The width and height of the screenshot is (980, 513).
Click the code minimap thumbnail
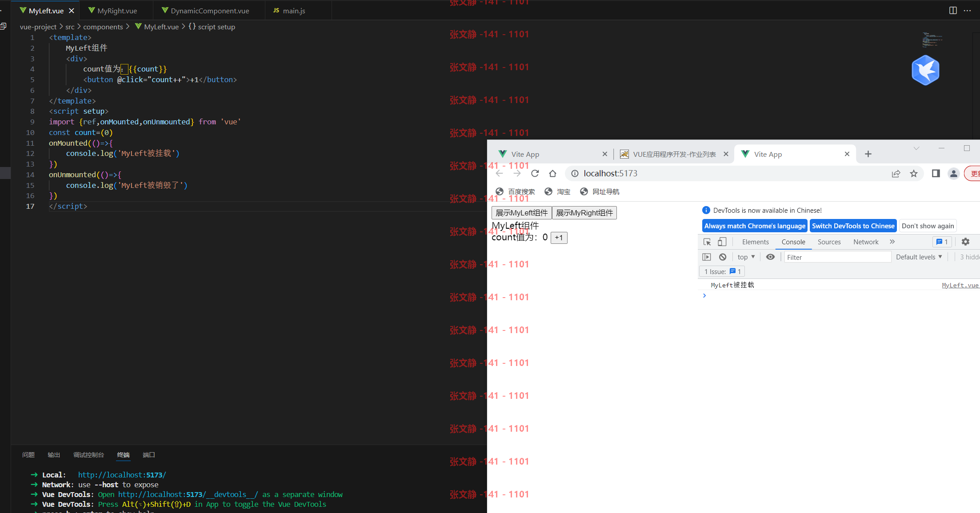[932, 40]
